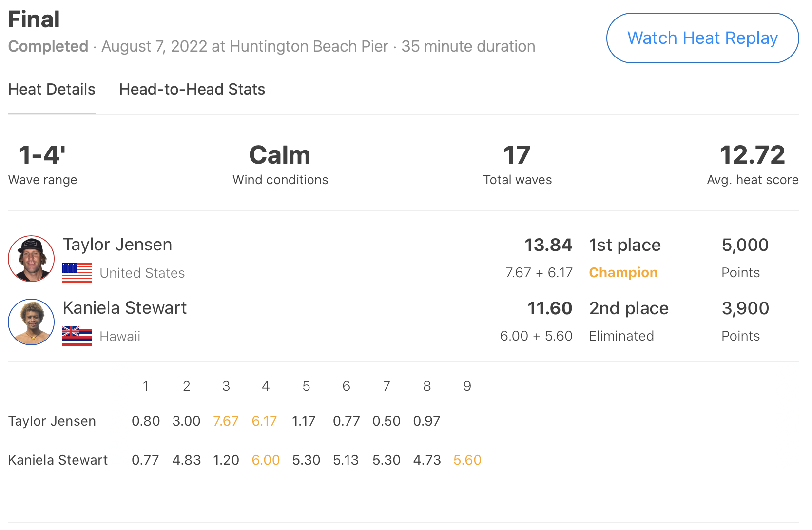
Task: Open Taylor Jensen's name link in results
Action: (117, 245)
